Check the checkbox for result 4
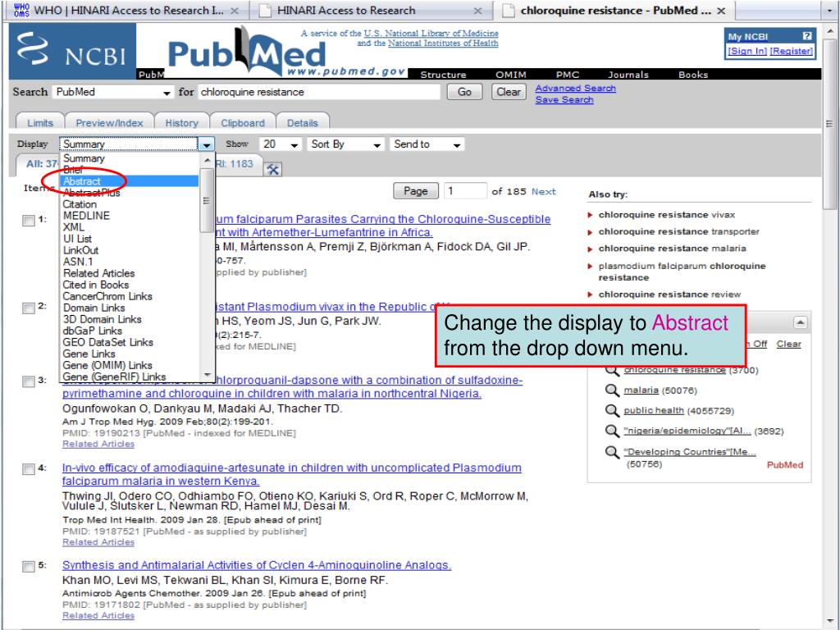Screen dimensions: 840x630 tap(29, 468)
